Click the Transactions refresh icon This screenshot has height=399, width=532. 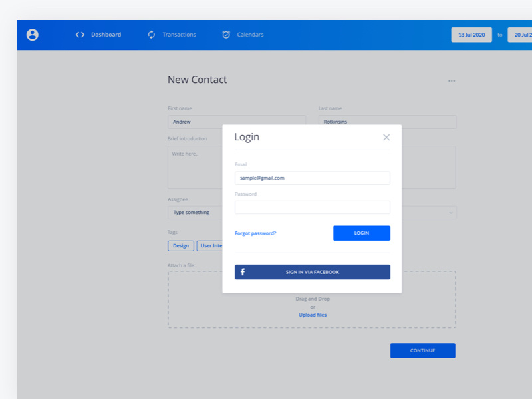tap(152, 35)
